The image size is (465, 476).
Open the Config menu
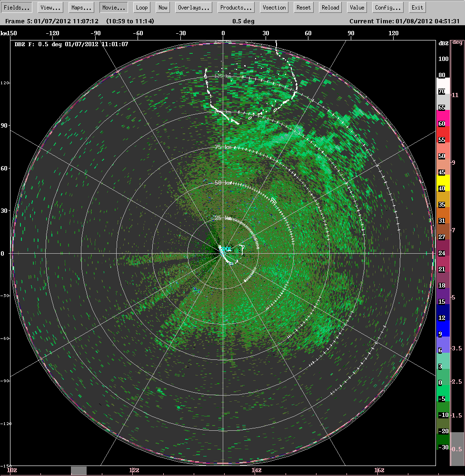point(387,7)
